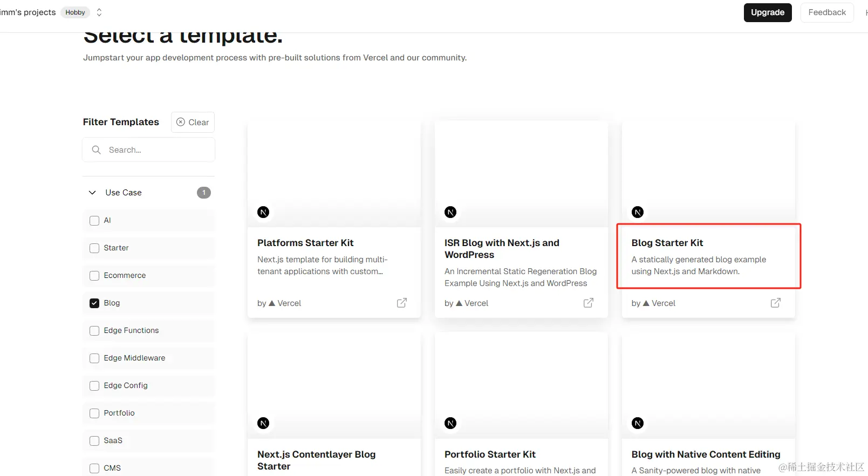Open external link icon on Blog Starter Kit

(x=776, y=303)
